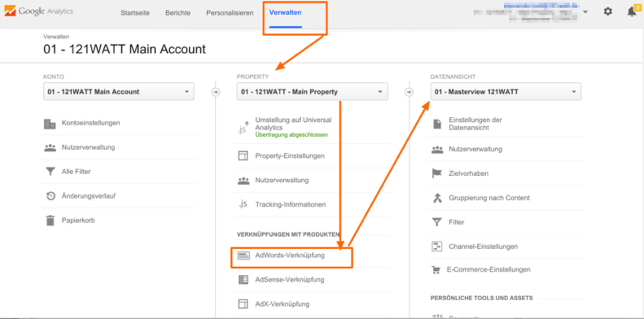Click the arrow icon between Konto and Property
The image size is (644, 319).
215,92
